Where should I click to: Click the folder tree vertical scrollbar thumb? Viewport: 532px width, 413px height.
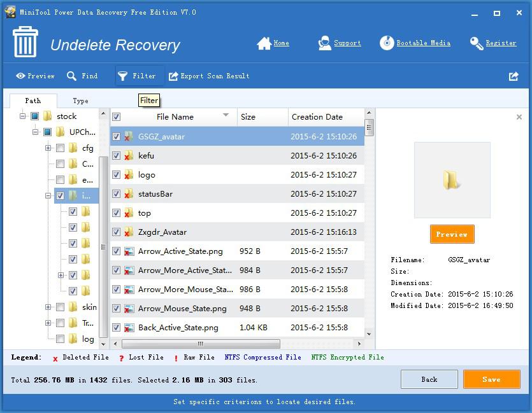click(103, 247)
